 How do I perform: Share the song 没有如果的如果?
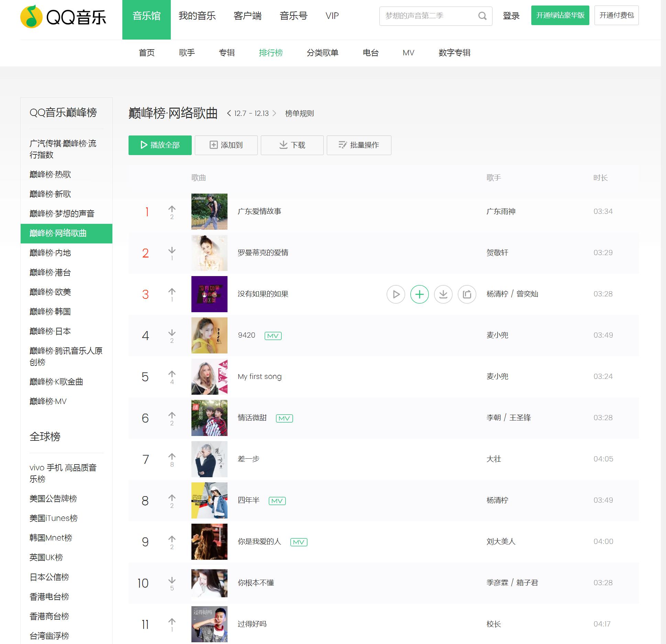click(467, 294)
